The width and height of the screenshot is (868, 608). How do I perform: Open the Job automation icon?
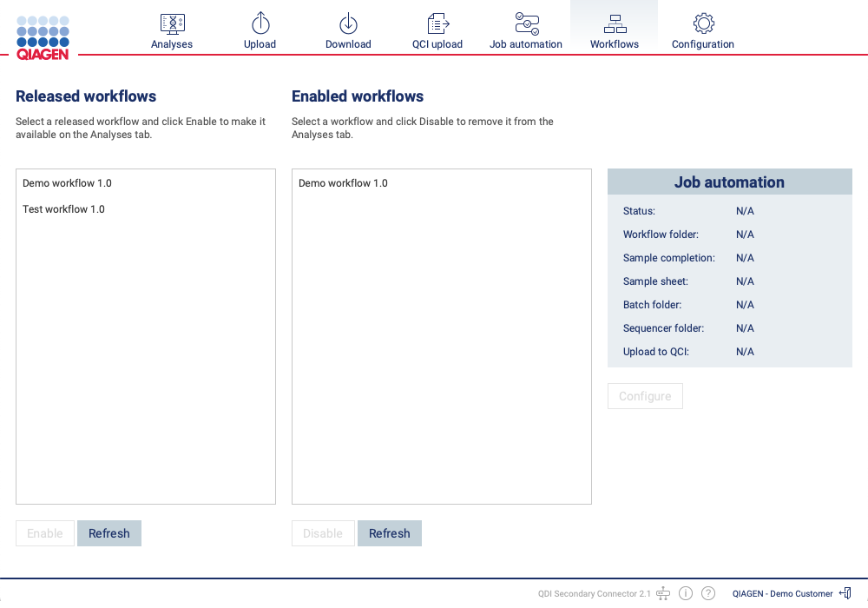[x=526, y=23]
